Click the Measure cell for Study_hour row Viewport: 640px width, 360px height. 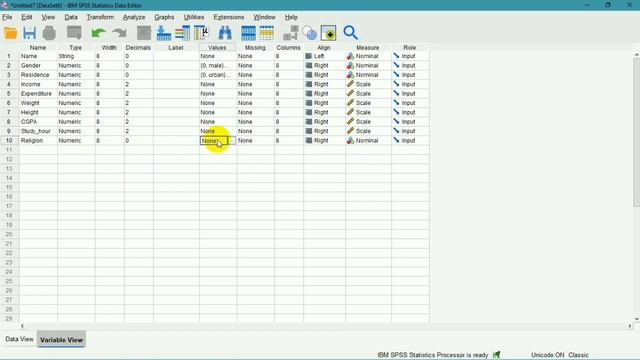368,131
